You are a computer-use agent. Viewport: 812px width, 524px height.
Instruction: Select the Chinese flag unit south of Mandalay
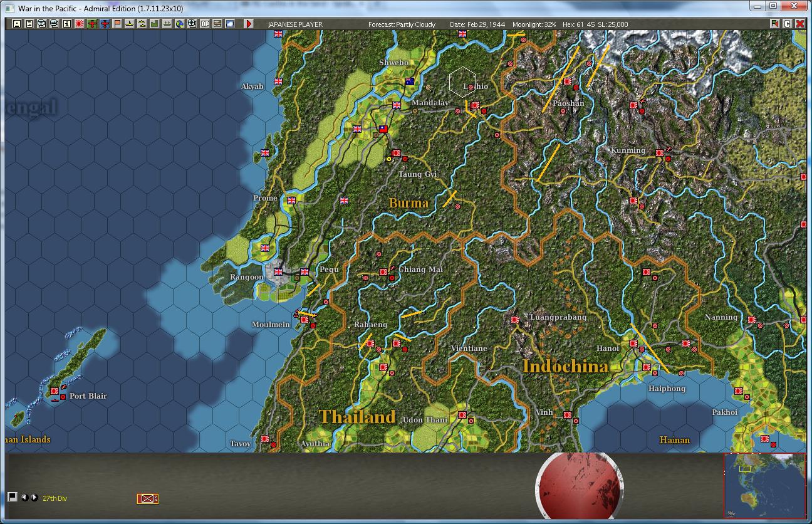(383, 129)
